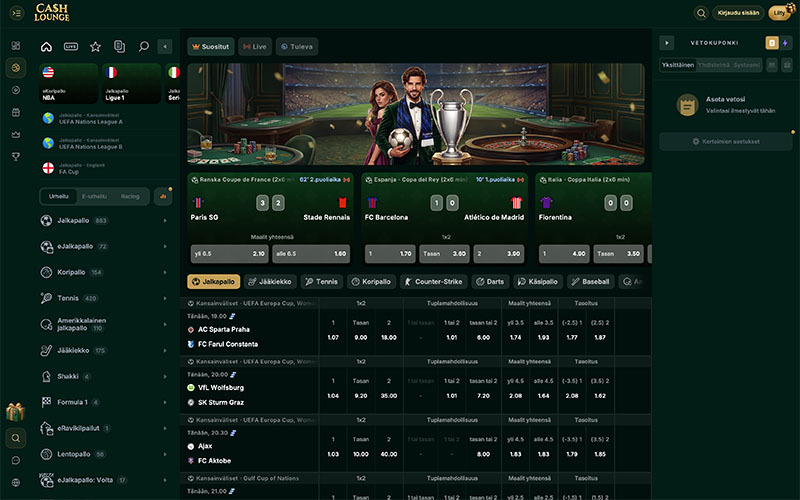Expand the eJalkapallo category
Screen dimensions: 800x500
coord(106,246)
